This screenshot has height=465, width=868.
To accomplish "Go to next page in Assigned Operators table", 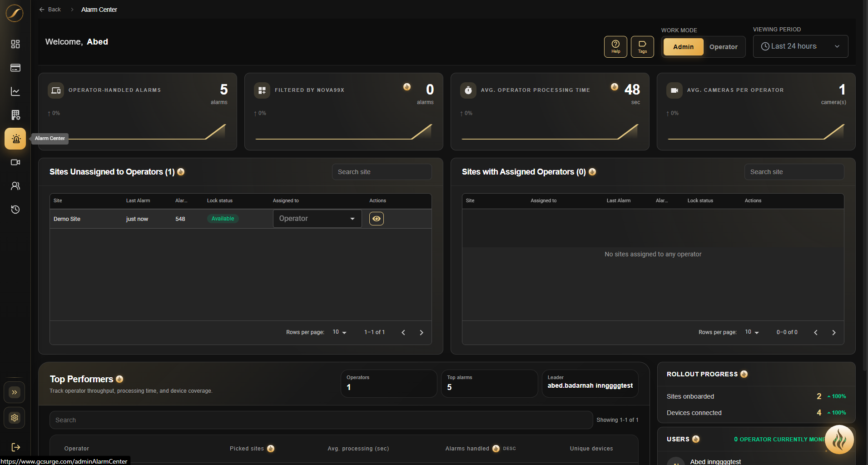I will tap(834, 333).
